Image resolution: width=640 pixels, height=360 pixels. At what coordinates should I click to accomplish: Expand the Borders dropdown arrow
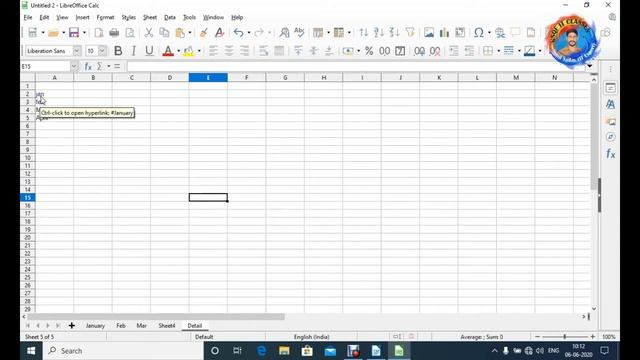click(x=498, y=51)
